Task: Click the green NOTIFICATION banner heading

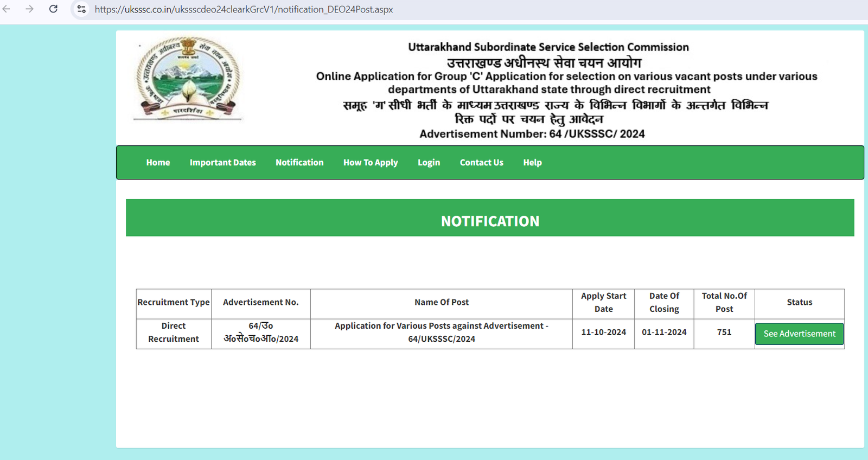Action: (x=490, y=218)
